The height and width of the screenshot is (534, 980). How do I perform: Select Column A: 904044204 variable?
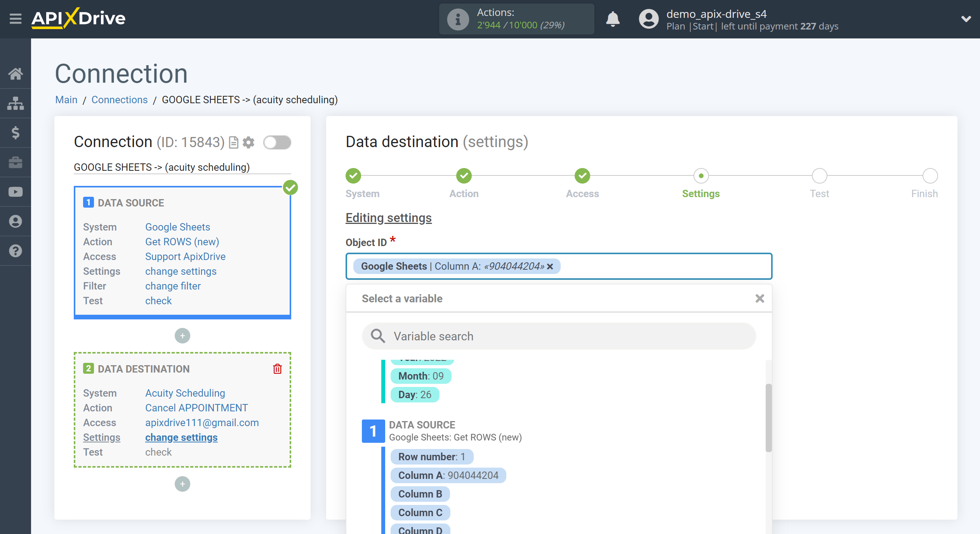(x=448, y=475)
